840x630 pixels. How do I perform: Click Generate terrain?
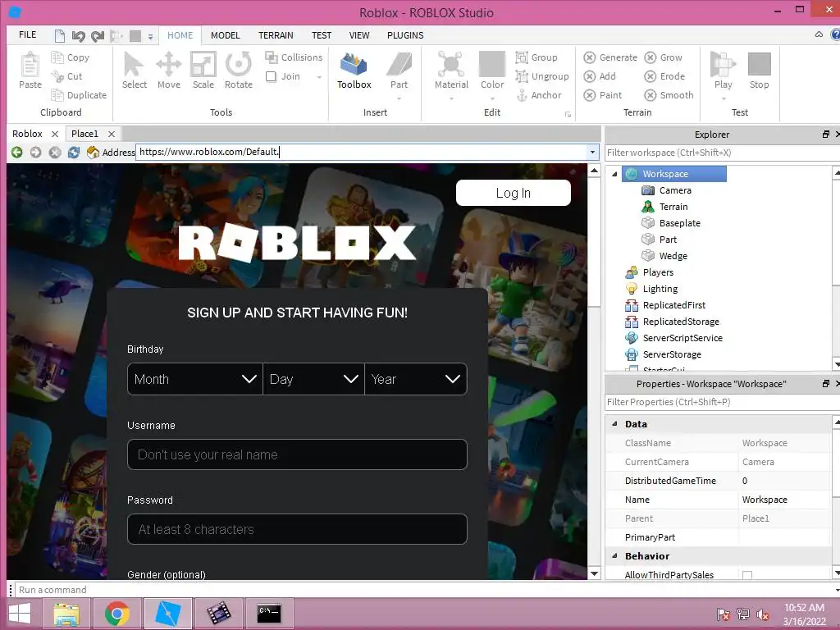point(610,57)
